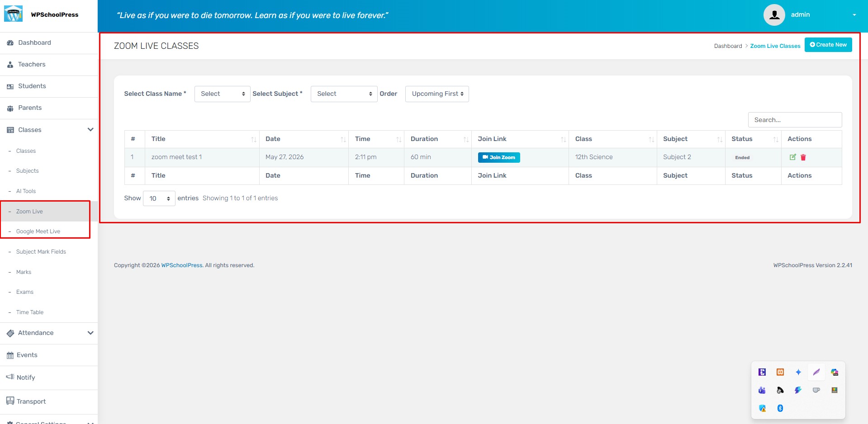
Task: Click into the Search field
Action: coord(795,120)
